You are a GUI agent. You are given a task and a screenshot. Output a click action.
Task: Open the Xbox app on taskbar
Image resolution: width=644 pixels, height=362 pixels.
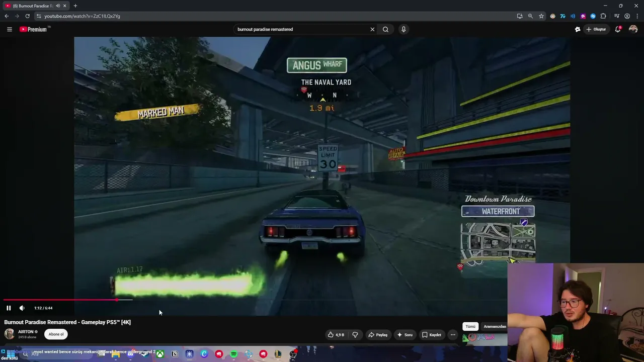point(160,354)
